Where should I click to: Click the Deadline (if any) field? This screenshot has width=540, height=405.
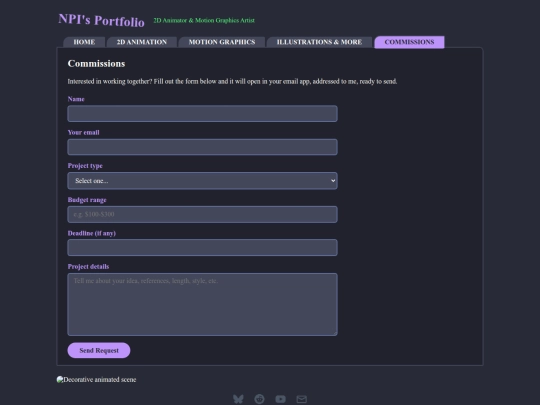202,248
